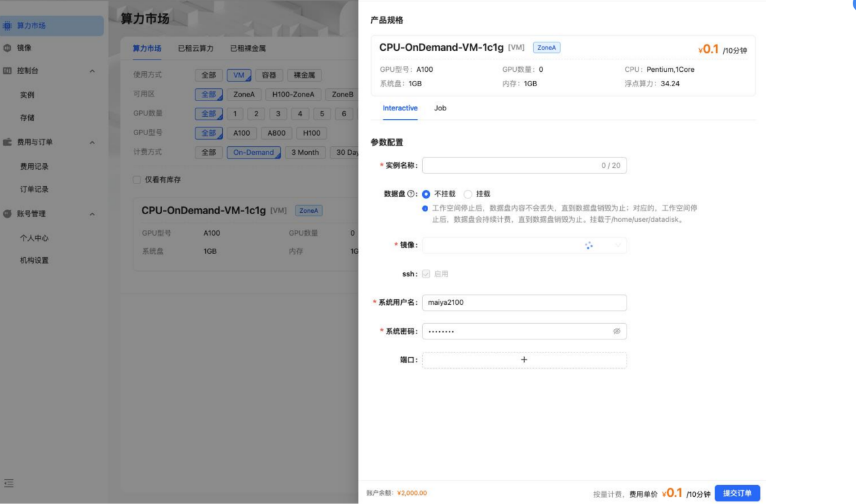The width and height of the screenshot is (856, 504).
Task: Click the sidebar collapse icon at bottom
Action: (8, 483)
